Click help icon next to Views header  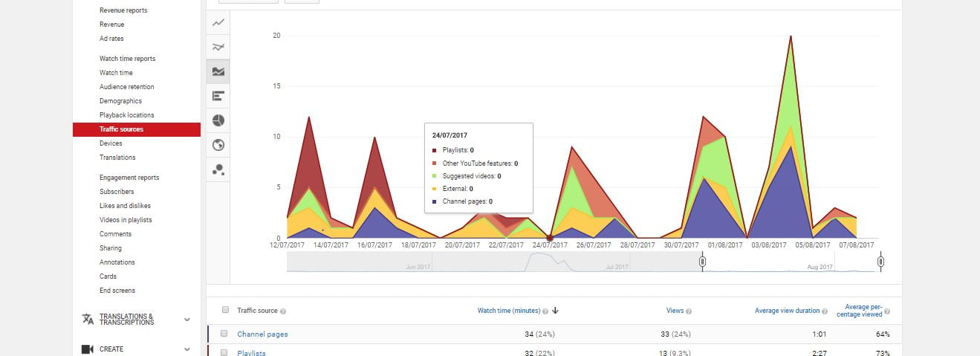click(x=689, y=311)
